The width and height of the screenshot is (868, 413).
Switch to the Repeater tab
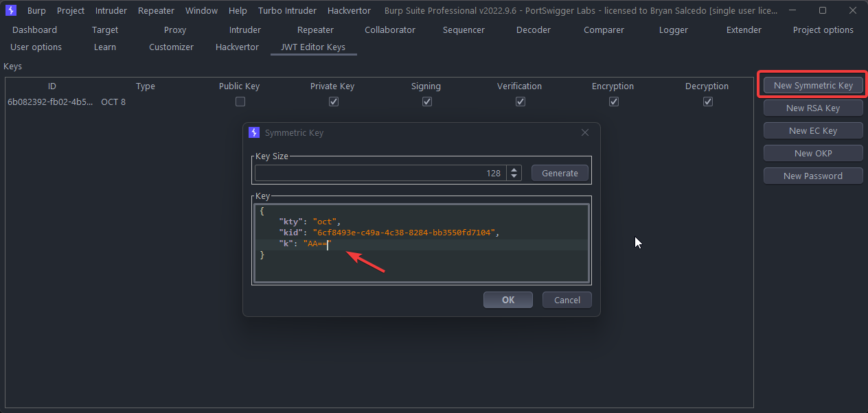[315, 29]
